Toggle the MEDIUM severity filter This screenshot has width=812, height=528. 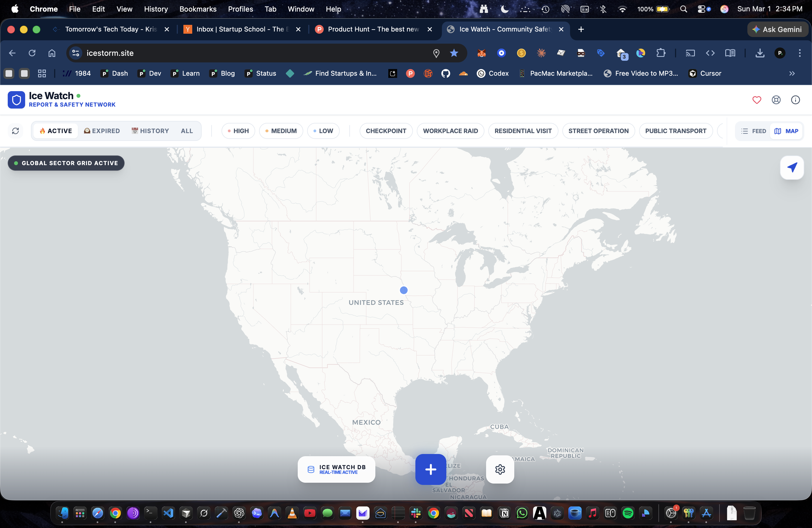point(281,131)
